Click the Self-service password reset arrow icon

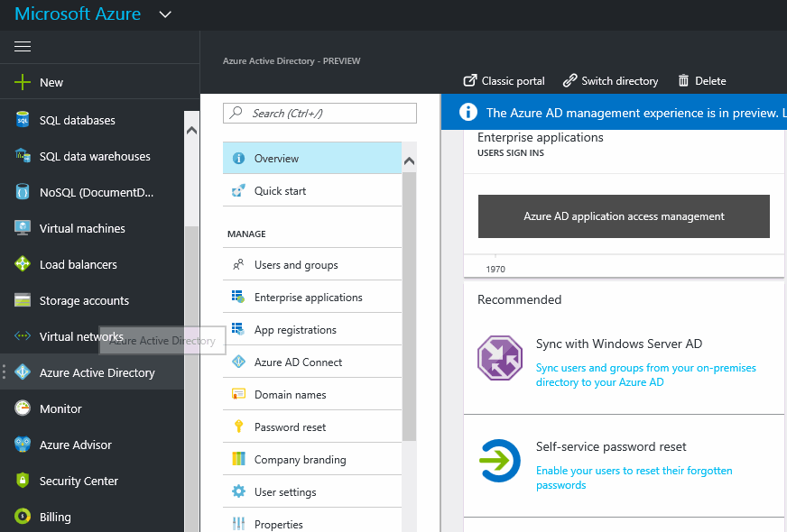(x=500, y=461)
